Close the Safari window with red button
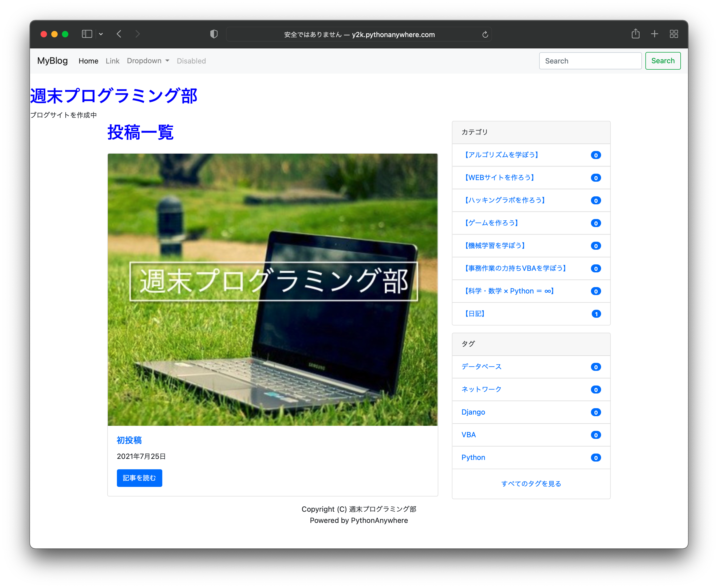The image size is (718, 588). coord(43,34)
